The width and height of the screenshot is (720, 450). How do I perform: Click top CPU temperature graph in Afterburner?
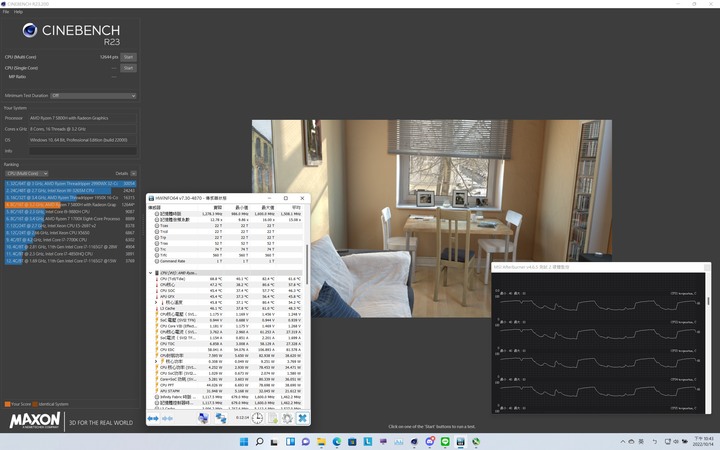click(599, 303)
